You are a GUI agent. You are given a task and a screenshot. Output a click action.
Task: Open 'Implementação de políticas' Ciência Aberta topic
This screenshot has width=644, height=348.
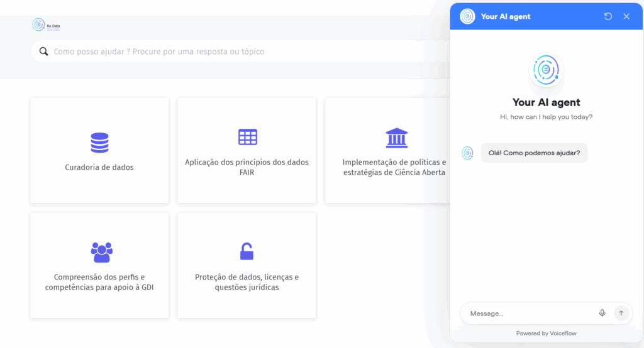[394, 167]
